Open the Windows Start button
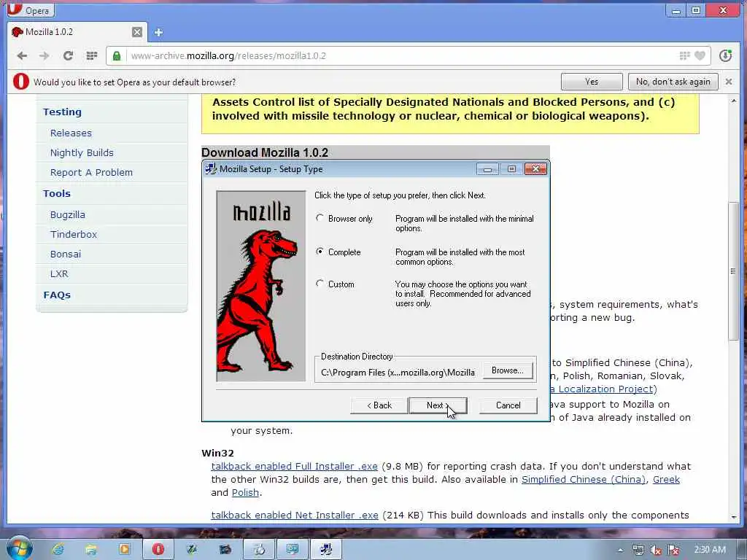This screenshot has height=560, width=747. pyautogui.click(x=19, y=548)
